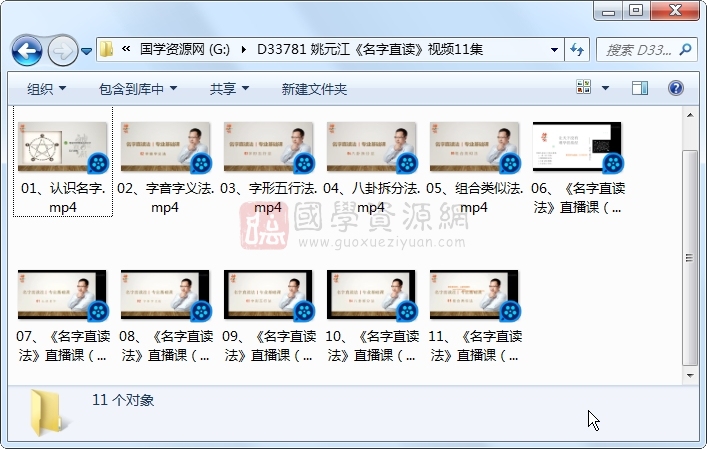Click the search magnifier icon
The height and width of the screenshot is (449, 707).
click(685, 49)
